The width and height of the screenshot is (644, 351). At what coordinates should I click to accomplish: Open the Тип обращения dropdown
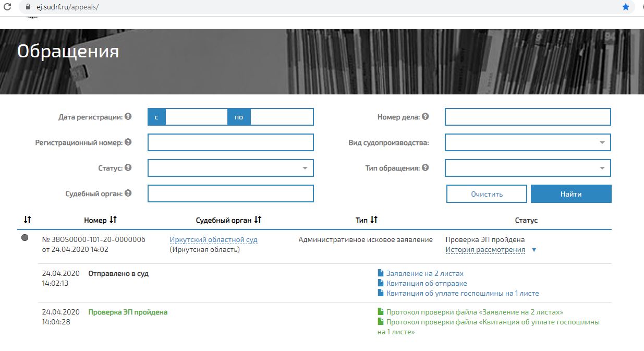(528, 168)
